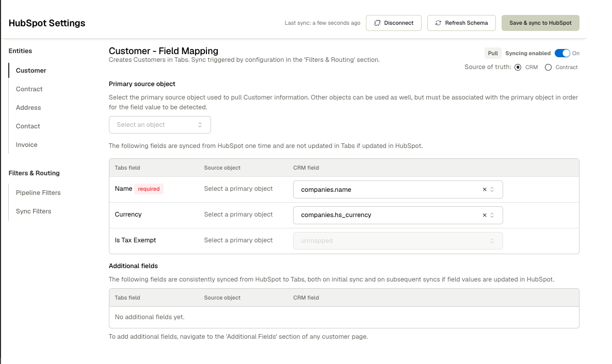The image size is (612, 364).
Task: Open the Address entity section
Action: coord(28,108)
